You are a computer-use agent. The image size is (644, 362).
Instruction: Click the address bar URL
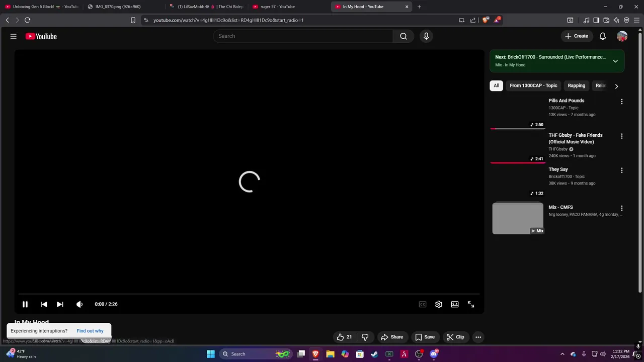coord(228,20)
